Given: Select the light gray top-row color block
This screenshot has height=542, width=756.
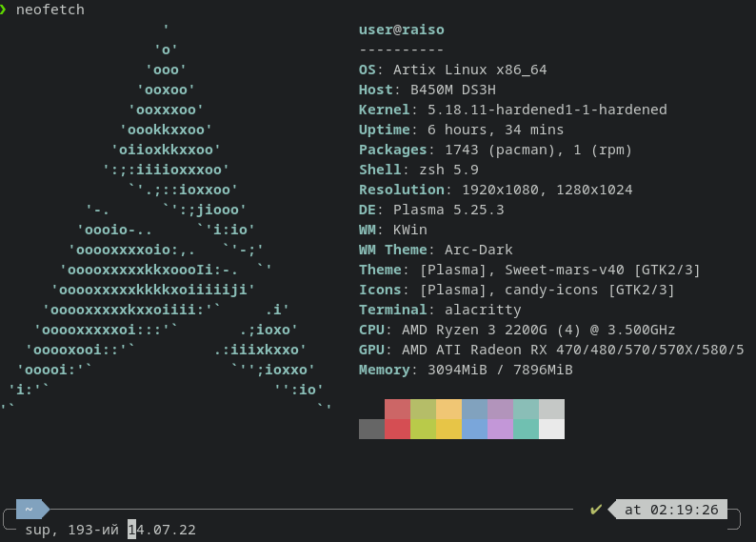Looking at the screenshot, I should point(551,409).
